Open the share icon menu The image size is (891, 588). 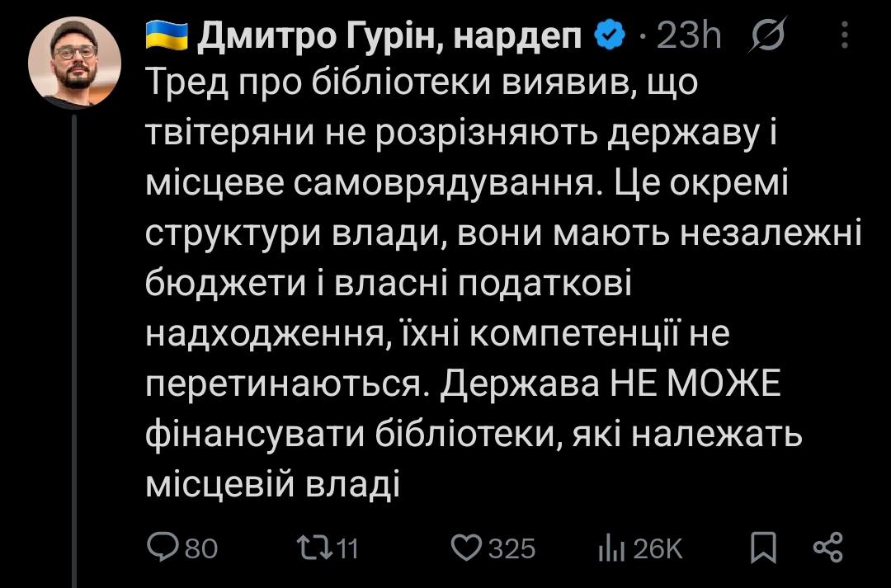pyautogui.click(x=827, y=548)
